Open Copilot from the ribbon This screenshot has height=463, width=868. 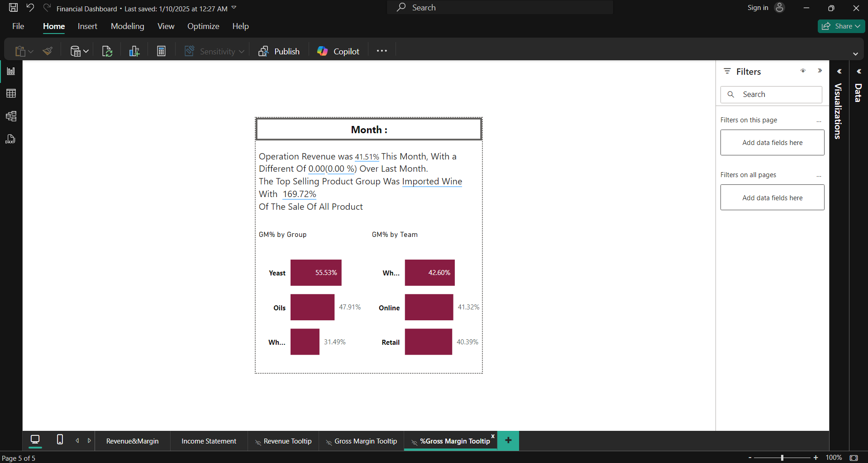pyautogui.click(x=338, y=51)
